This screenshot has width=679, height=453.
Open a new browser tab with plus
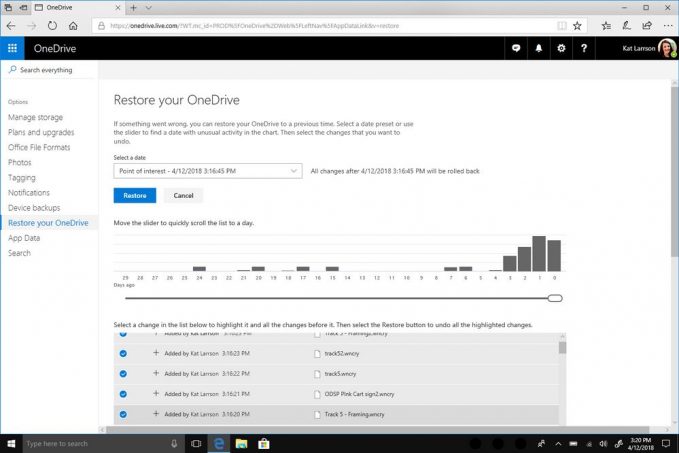133,8
